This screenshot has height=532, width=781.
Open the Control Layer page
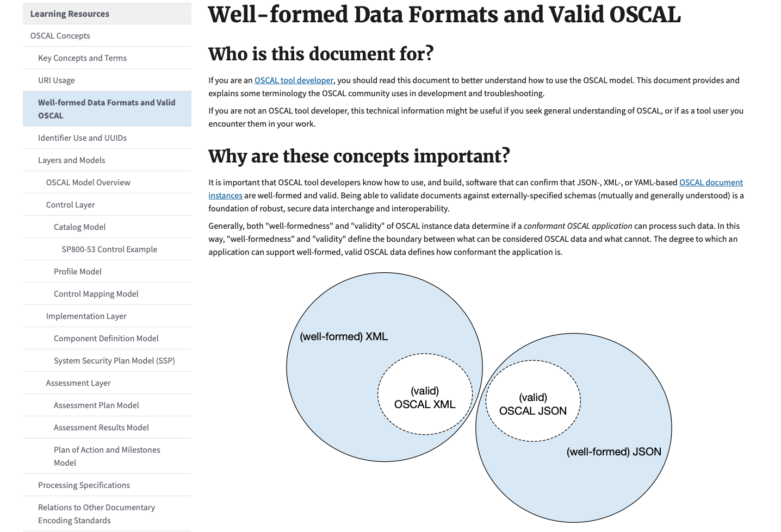(71, 205)
